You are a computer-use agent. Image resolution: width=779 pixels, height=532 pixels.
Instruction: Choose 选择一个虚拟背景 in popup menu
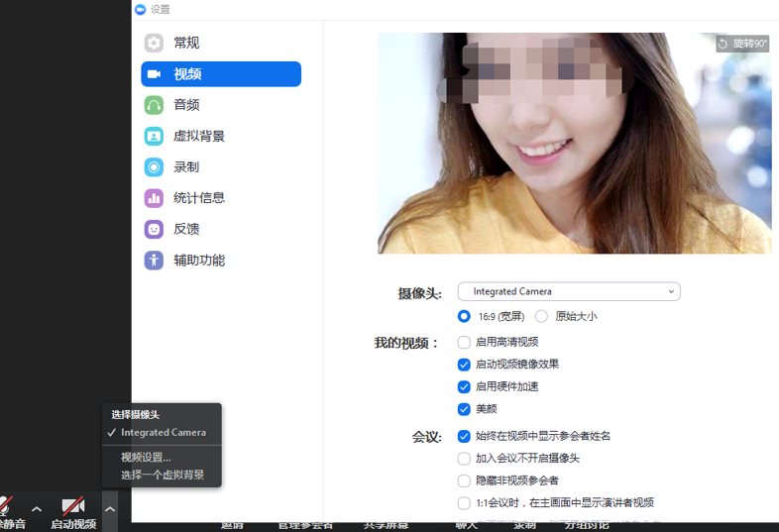pyautogui.click(x=163, y=475)
